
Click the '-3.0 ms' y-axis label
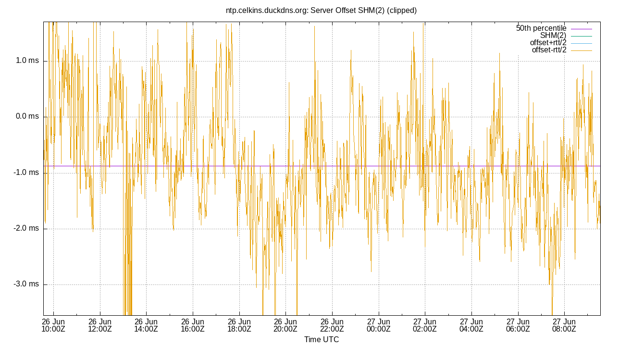pos(26,284)
